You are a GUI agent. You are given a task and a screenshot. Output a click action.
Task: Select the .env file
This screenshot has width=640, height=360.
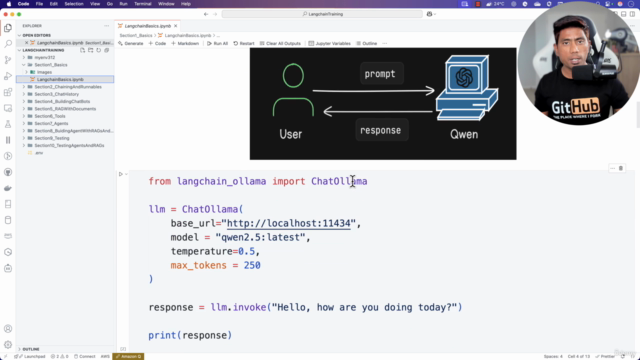(39, 153)
